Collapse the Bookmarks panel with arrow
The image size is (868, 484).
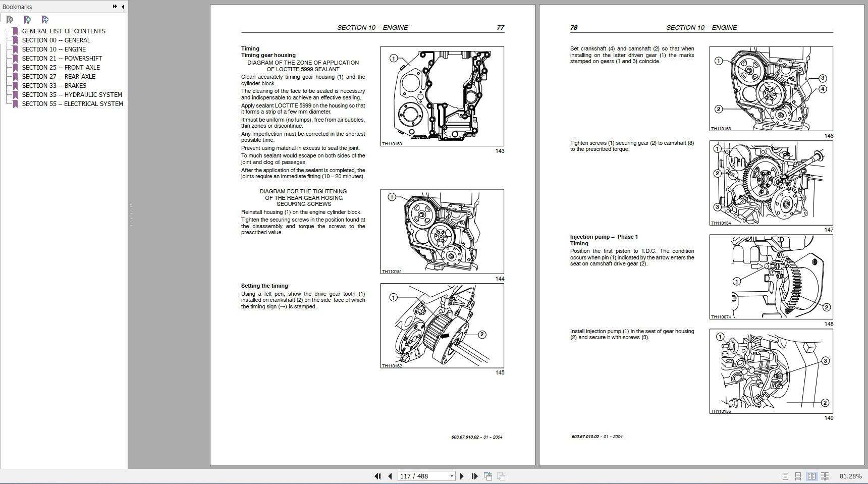point(123,7)
